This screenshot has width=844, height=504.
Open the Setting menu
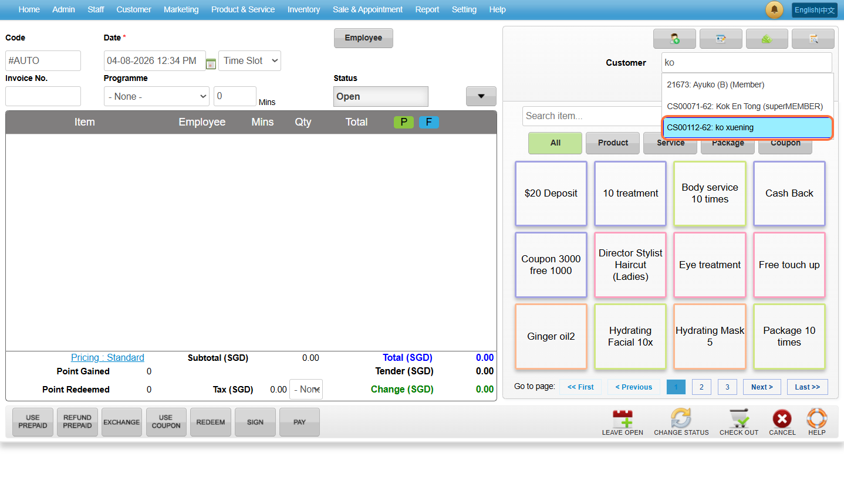click(464, 9)
